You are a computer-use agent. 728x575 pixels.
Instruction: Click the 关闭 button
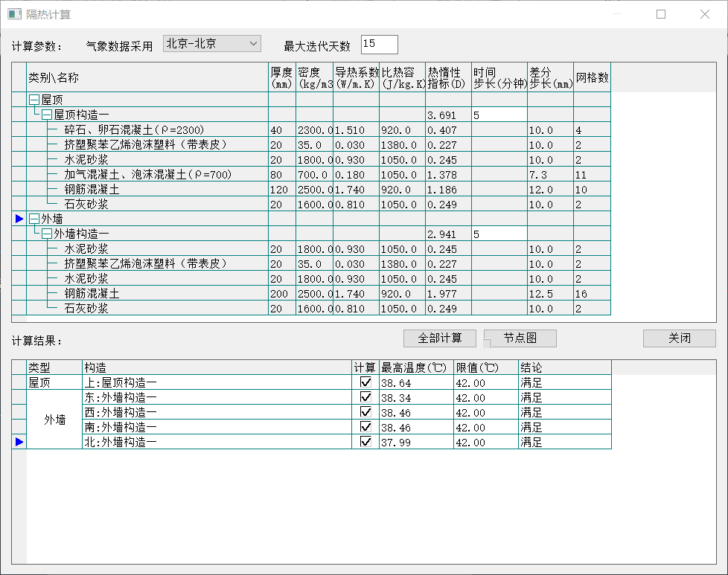coord(679,338)
